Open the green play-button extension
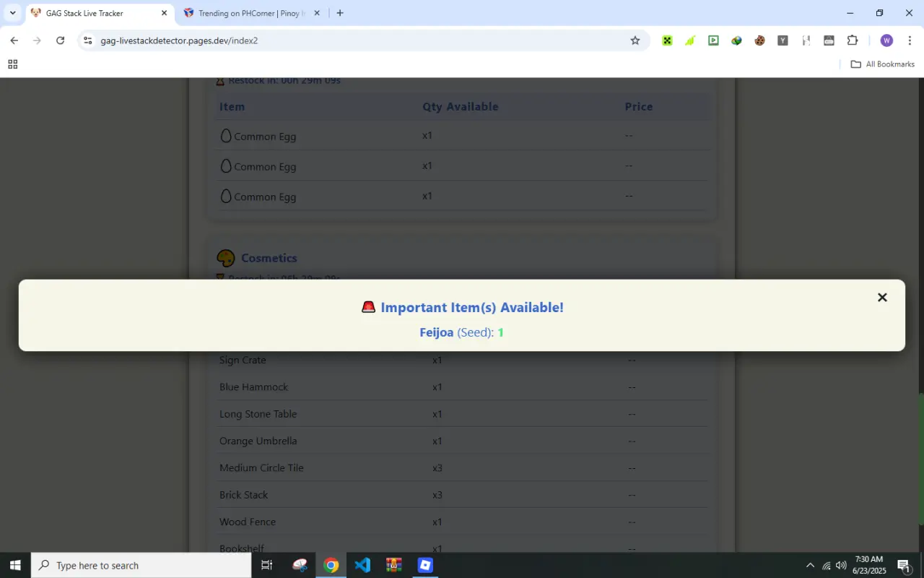This screenshot has width=924, height=578. (713, 40)
